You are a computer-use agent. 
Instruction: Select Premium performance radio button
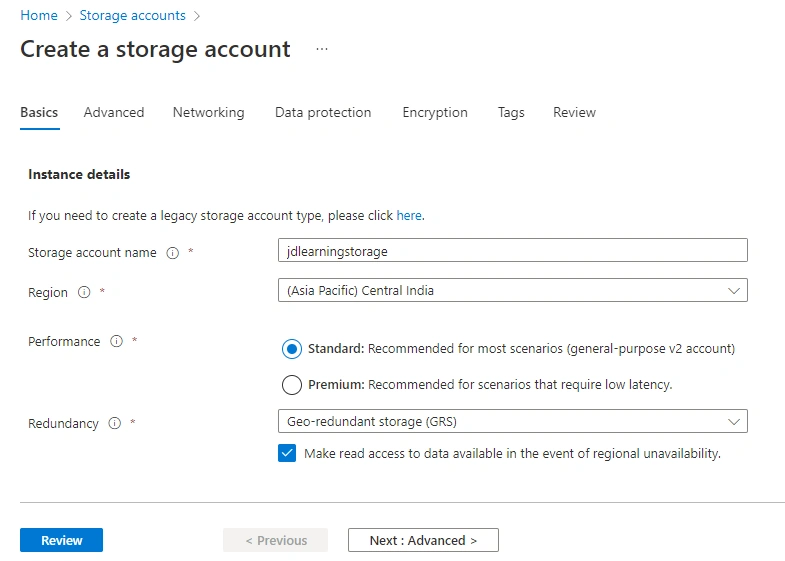click(x=292, y=385)
